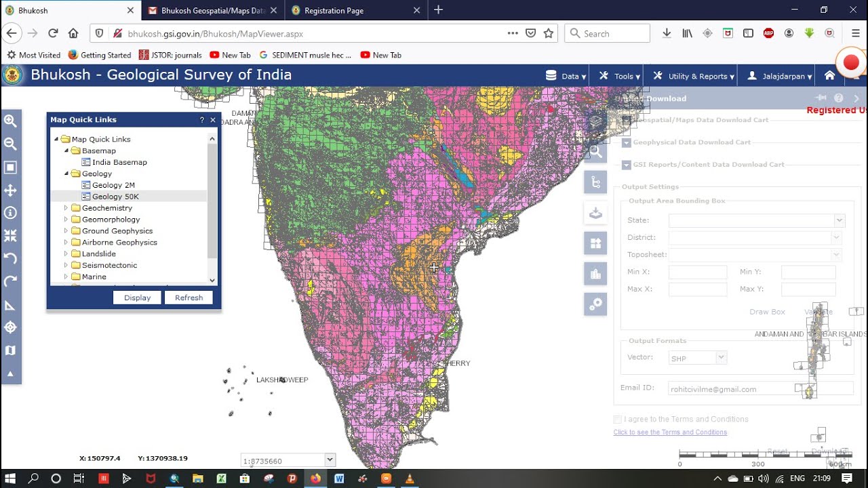
Task: Go to previous map extent
Action: click(x=10, y=258)
